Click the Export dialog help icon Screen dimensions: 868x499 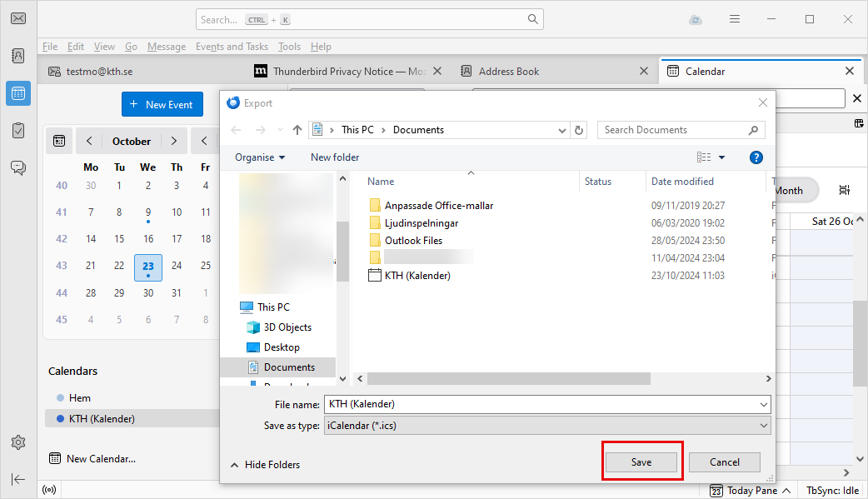pos(756,157)
